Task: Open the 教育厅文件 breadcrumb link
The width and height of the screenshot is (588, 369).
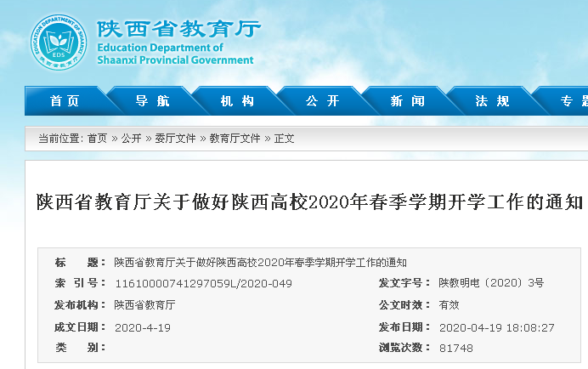Action: 235,139
